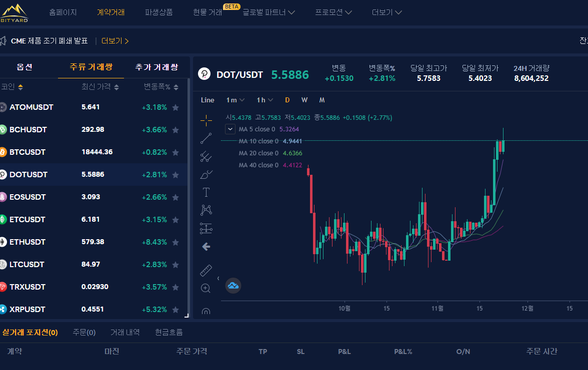
Task: Select the text annotation tool
Action: click(206, 192)
